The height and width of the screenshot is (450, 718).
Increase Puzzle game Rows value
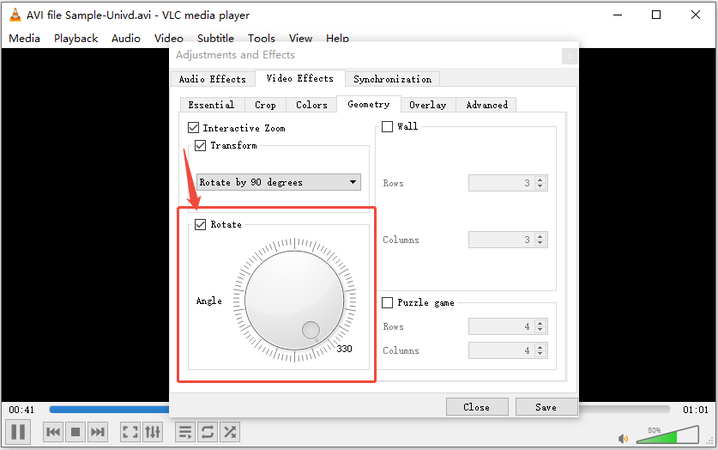(540, 323)
